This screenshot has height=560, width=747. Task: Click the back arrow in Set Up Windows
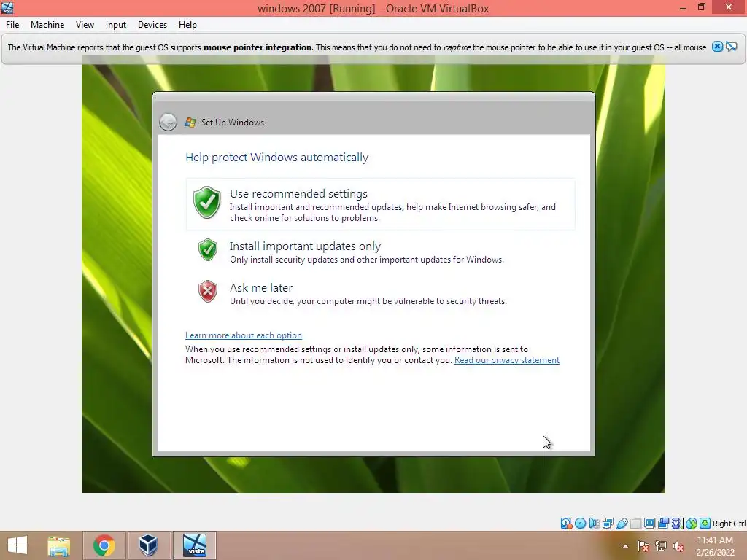(168, 122)
